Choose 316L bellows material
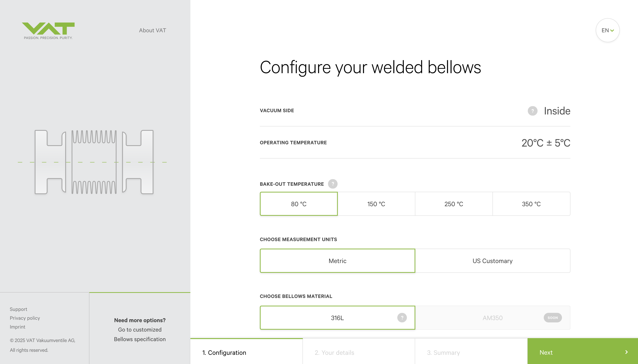The image size is (638, 364). [x=337, y=318]
